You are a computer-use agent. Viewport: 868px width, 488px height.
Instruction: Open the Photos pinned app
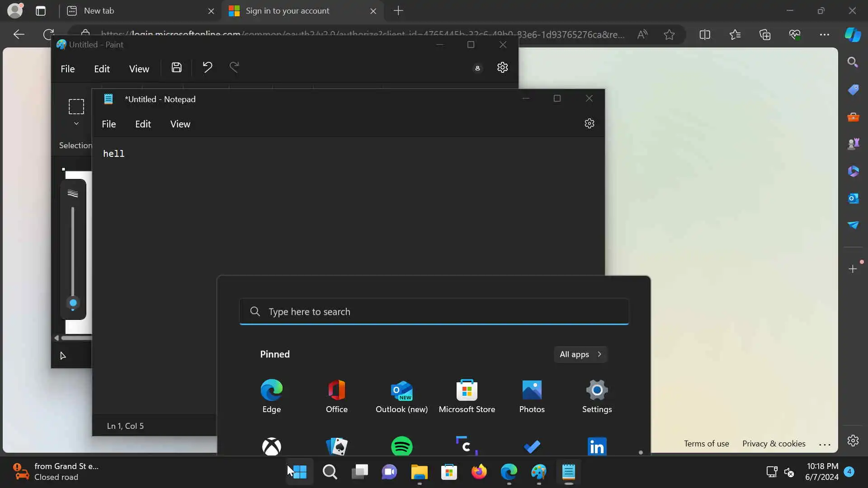point(532,396)
